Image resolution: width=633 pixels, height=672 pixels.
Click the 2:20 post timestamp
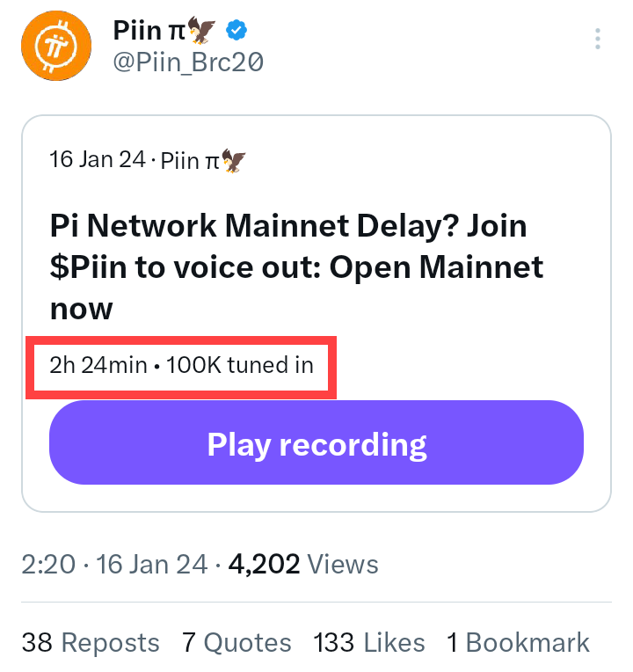pos(48,564)
